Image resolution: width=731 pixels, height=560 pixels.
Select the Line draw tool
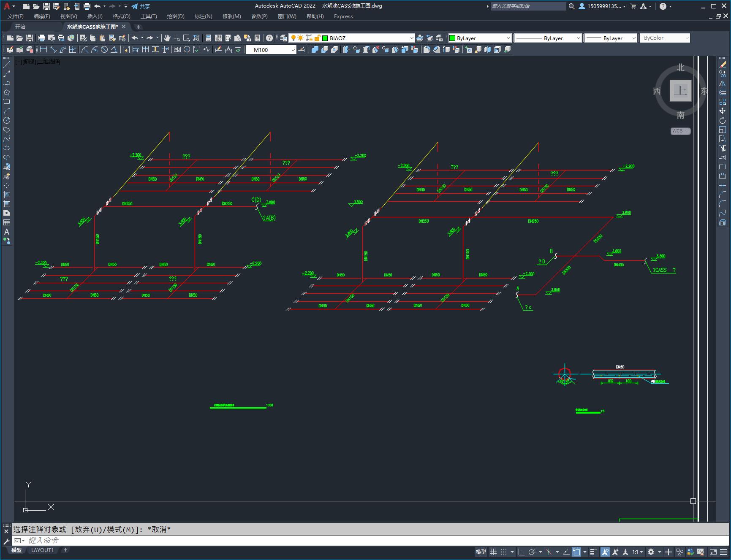(x=7, y=65)
